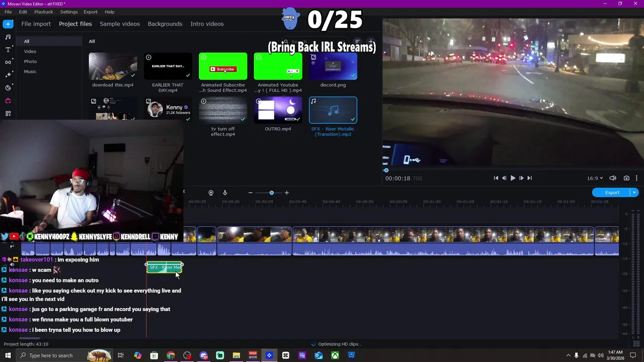Zoom out timeline with minus icon
This screenshot has width=644, height=362.
point(250,193)
